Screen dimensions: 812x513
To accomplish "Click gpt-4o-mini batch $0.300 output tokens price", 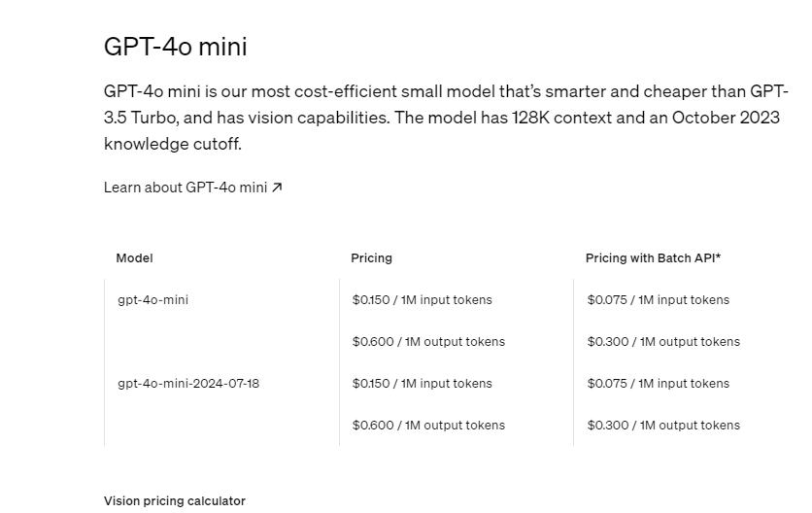I will click(663, 342).
